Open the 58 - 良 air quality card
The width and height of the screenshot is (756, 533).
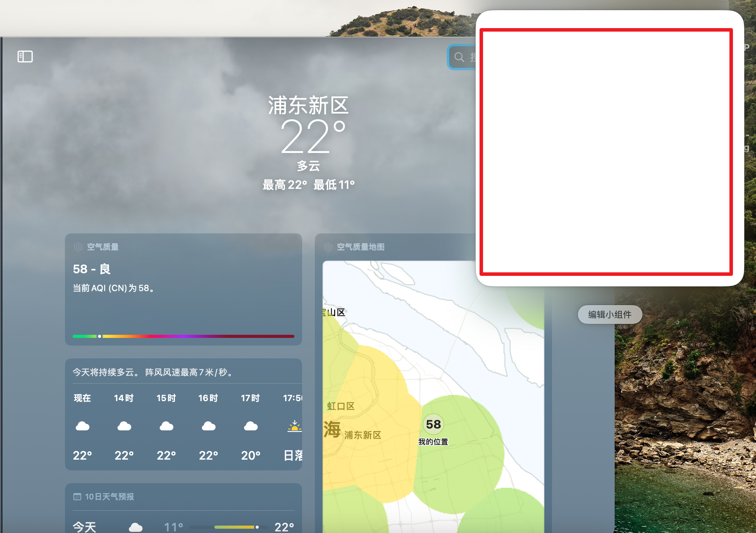[x=92, y=269]
